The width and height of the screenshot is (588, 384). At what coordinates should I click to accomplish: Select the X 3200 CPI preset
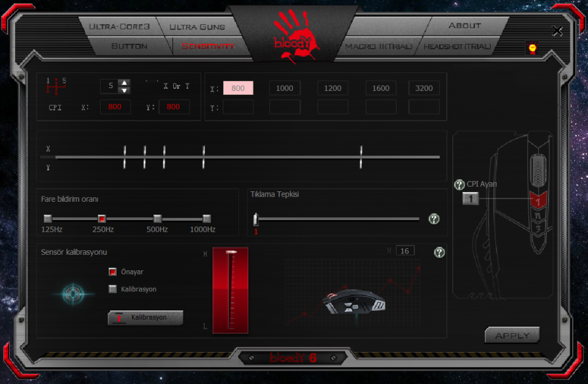click(424, 88)
